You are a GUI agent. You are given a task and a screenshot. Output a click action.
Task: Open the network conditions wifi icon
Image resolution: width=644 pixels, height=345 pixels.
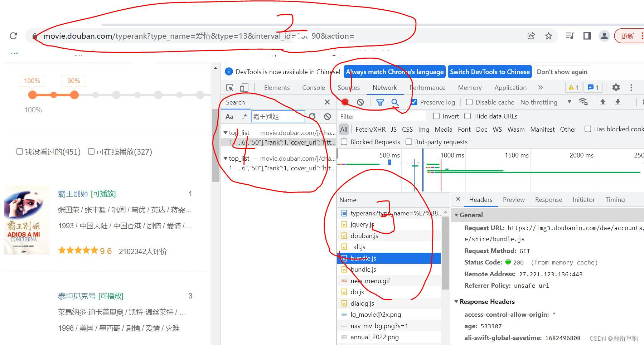584,102
